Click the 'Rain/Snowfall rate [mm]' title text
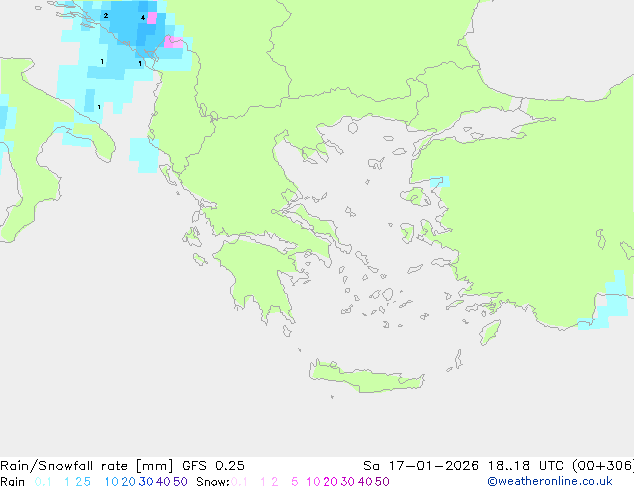Screen dimensions: 634x490 coord(87,466)
